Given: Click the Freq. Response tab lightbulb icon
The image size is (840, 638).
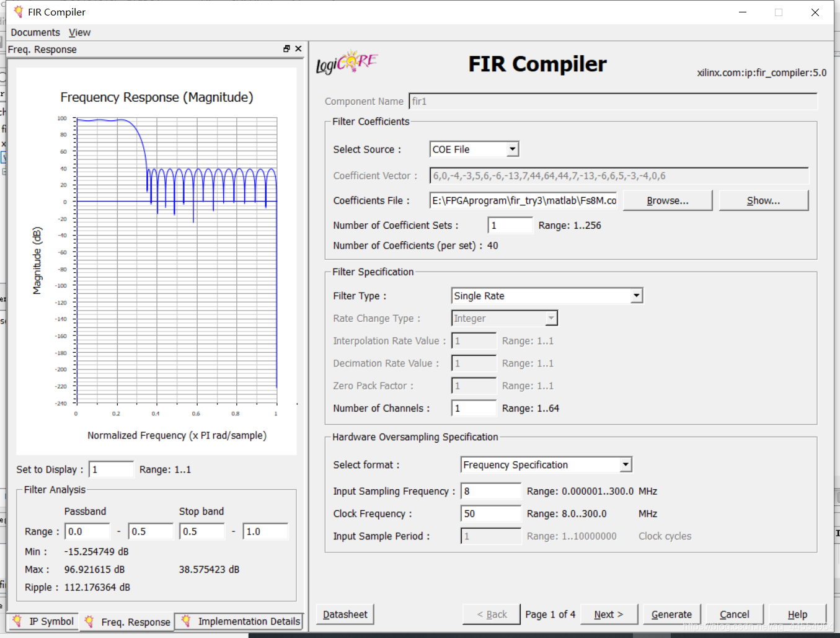Looking at the screenshot, I should 89,621.
